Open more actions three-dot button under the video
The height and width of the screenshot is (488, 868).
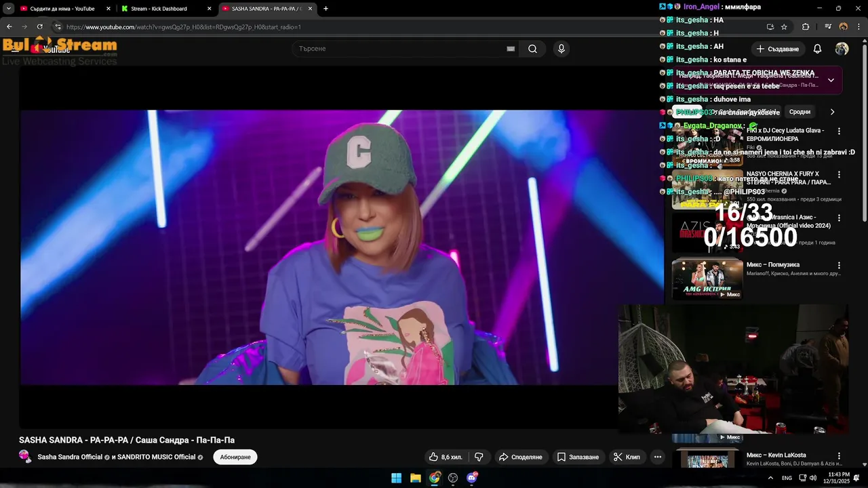click(657, 457)
